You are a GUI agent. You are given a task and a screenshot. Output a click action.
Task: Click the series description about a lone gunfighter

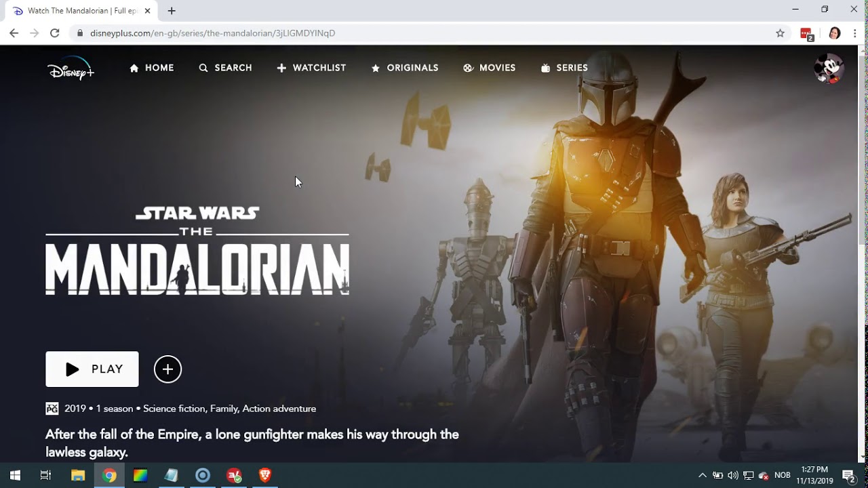252,443
